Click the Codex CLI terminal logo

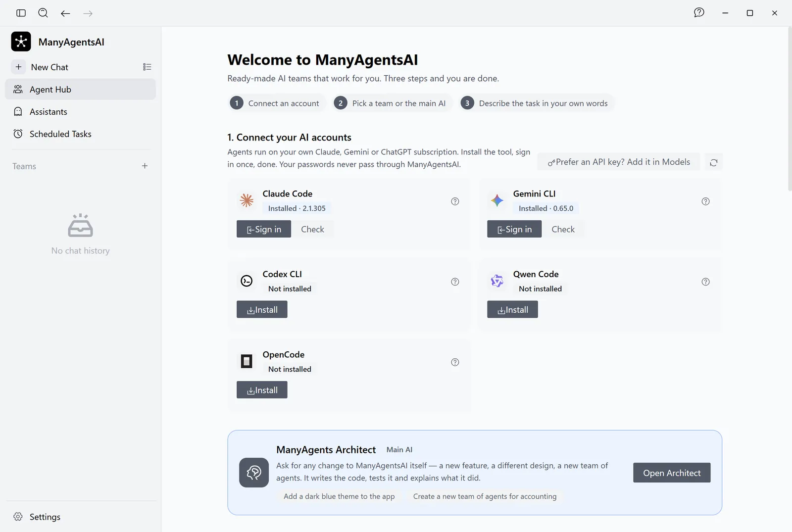point(247,281)
